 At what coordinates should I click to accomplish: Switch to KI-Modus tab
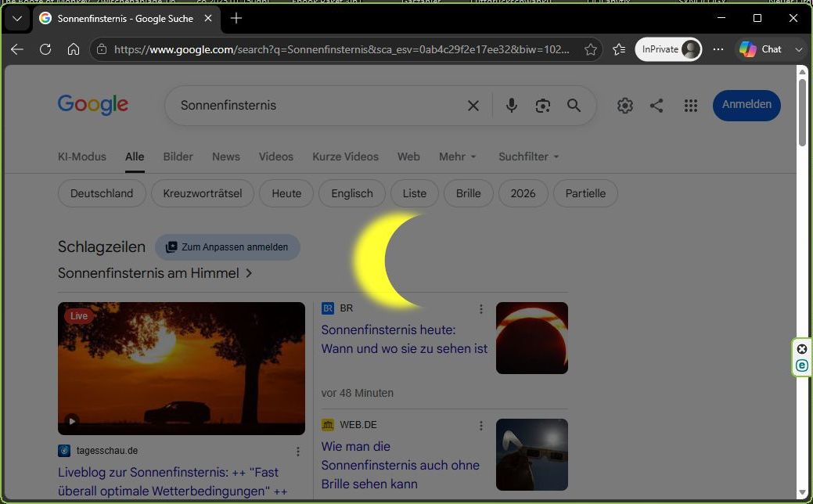pyautogui.click(x=82, y=157)
